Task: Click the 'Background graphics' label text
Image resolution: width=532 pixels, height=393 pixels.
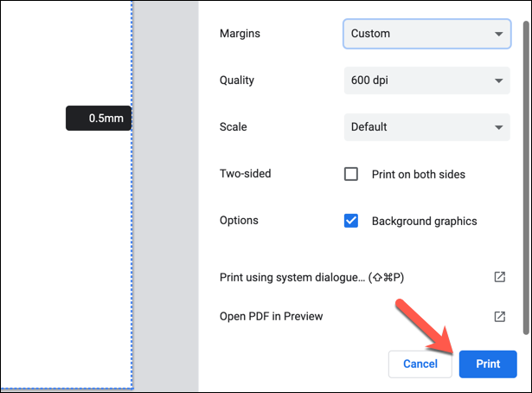Action: pyautogui.click(x=424, y=221)
